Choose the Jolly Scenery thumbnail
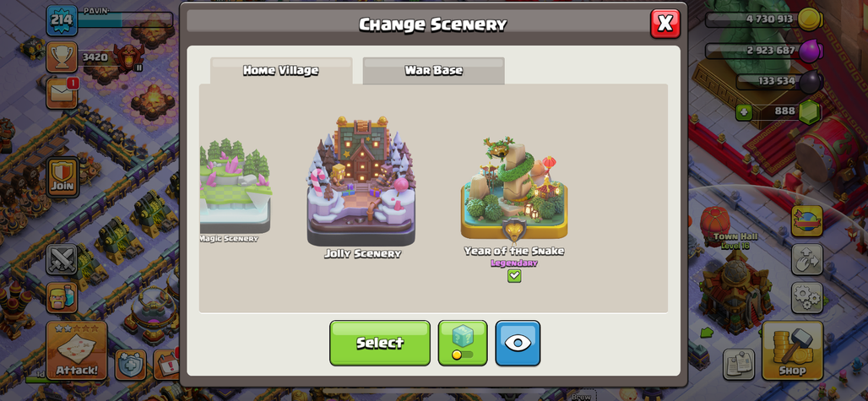This screenshot has width=868, height=401. tap(362, 188)
